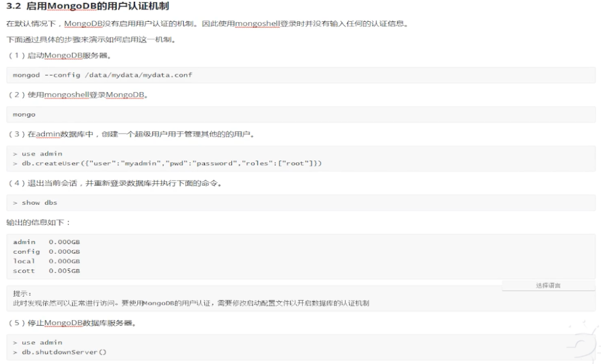Open the 选择语言 language selector
Screen dimensions: 601x364
[x=548, y=285]
